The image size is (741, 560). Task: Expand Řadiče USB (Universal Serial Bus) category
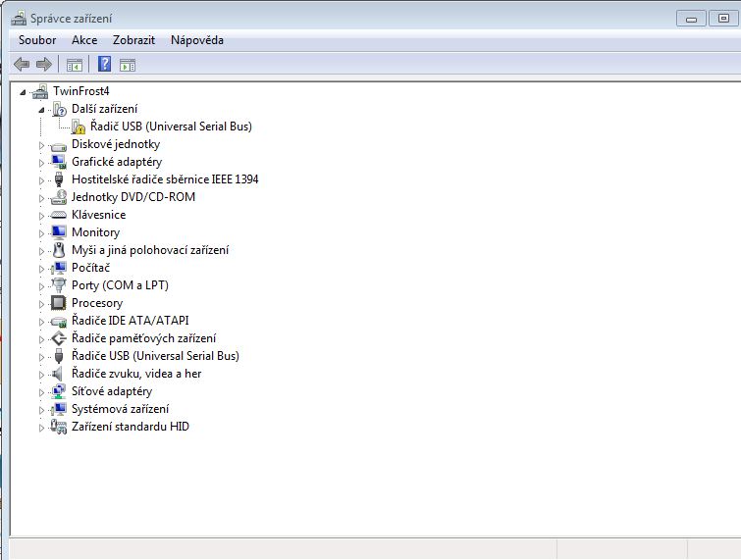(41, 357)
